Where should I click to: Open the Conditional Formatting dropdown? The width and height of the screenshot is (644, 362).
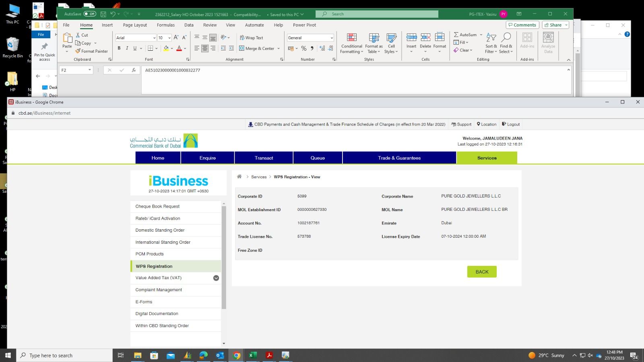click(x=351, y=43)
